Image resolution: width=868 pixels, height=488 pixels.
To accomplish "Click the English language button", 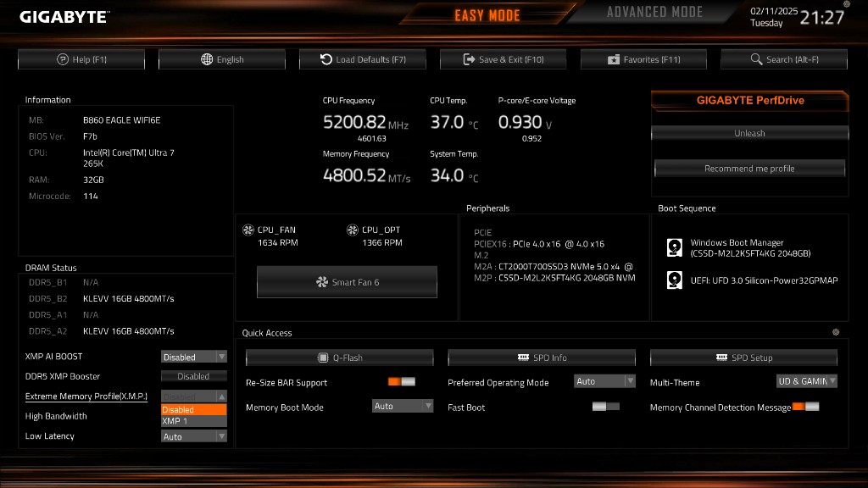I will [222, 59].
